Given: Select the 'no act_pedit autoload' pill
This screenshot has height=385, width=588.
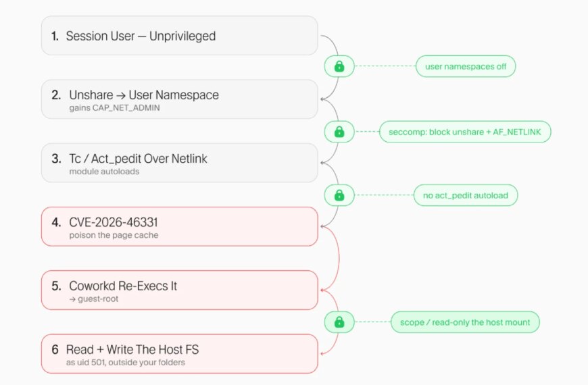Looking at the screenshot, I should pos(466,195).
